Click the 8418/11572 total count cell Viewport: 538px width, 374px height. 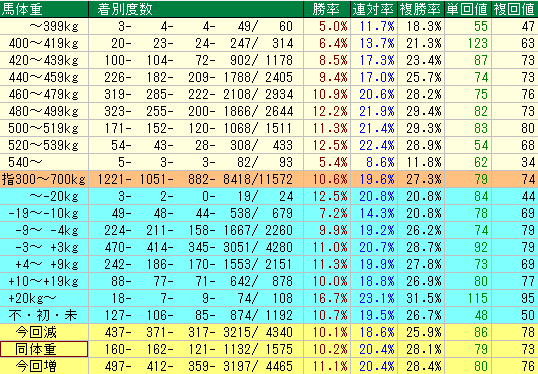click(x=258, y=179)
